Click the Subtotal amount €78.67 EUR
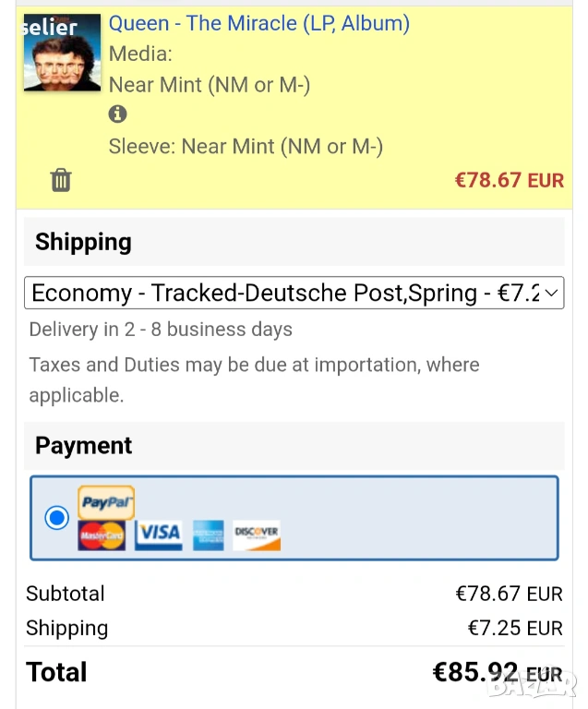 509,594
